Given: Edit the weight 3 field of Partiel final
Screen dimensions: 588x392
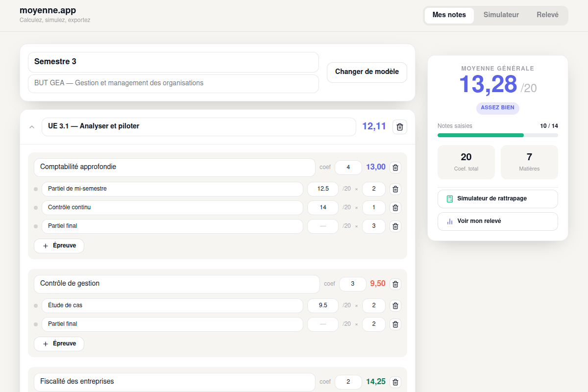Looking at the screenshot, I should (x=374, y=226).
